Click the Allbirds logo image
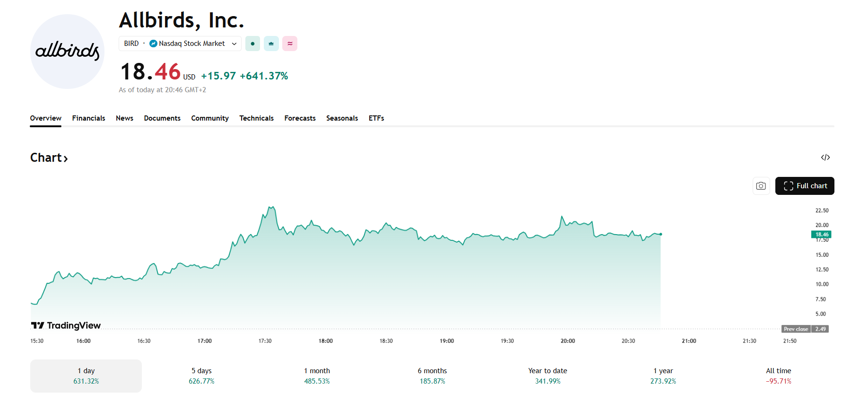 pos(67,52)
